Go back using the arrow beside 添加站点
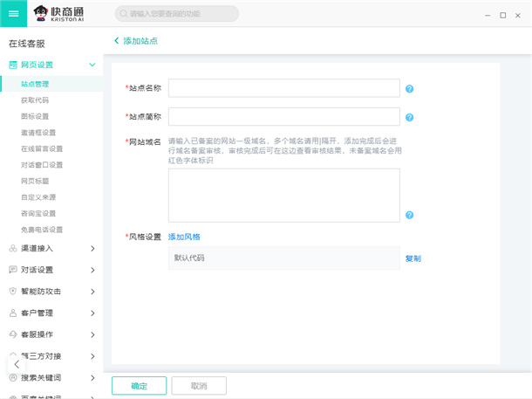Viewport: 532px width, 399px height. click(117, 41)
